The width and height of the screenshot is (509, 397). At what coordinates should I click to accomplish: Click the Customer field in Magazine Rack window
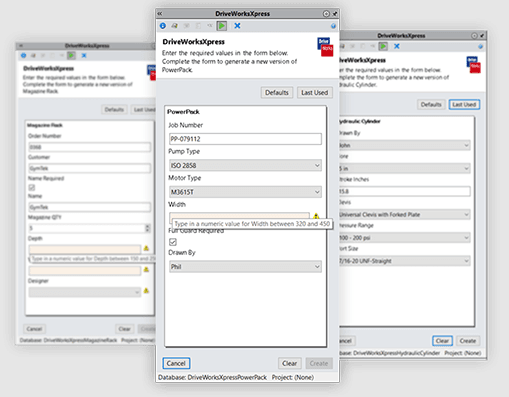tap(90, 168)
